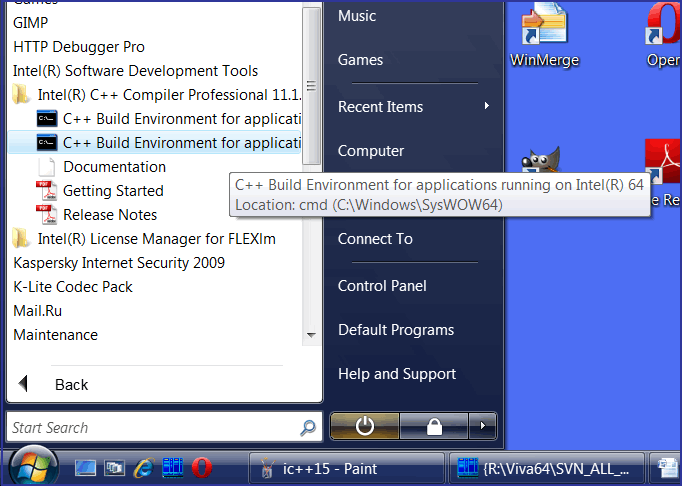Click the programs list scroll down arrow
The height and width of the screenshot is (486, 682).
[311, 335]
